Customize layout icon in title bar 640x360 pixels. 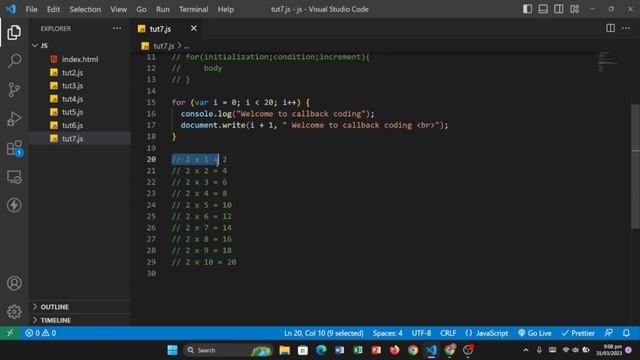coord(574,9)
